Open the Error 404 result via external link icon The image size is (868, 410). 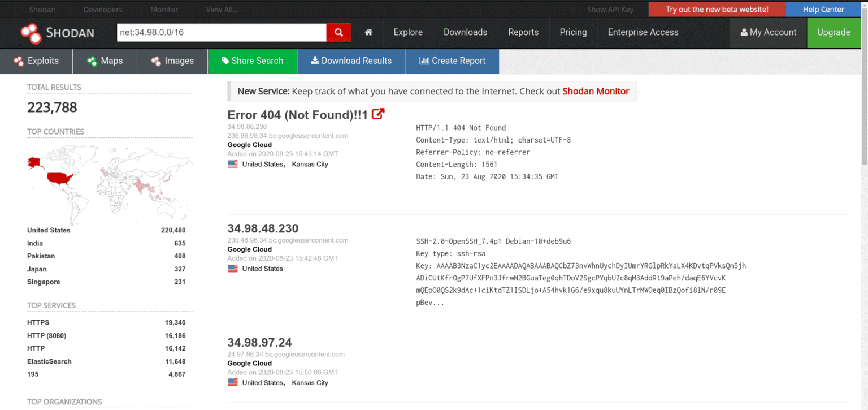coord(377,113)
